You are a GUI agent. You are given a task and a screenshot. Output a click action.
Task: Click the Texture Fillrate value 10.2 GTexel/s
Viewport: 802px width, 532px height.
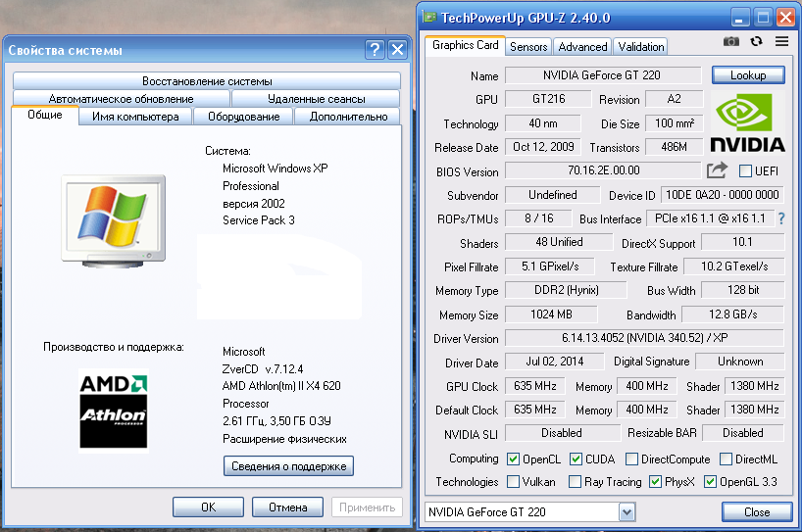[734, 266]
